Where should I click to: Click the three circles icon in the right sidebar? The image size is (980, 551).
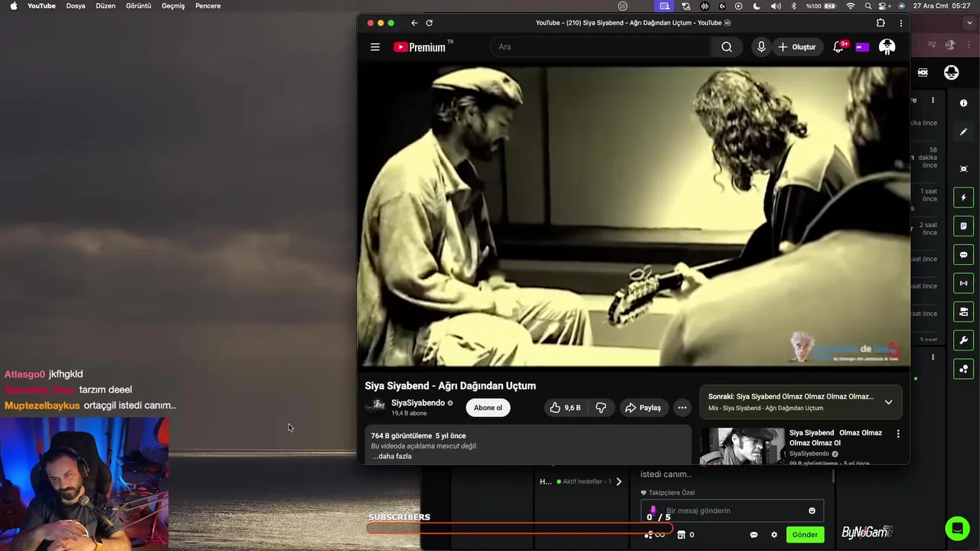click(x=964, y=369)
